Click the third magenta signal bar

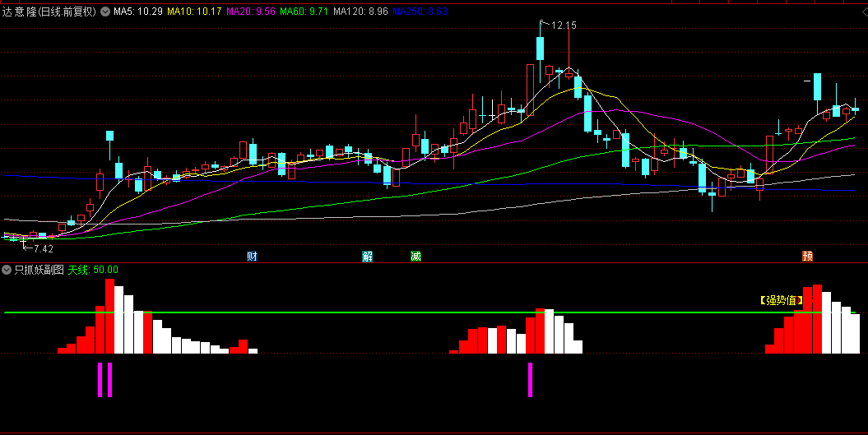tap(531, 380)
